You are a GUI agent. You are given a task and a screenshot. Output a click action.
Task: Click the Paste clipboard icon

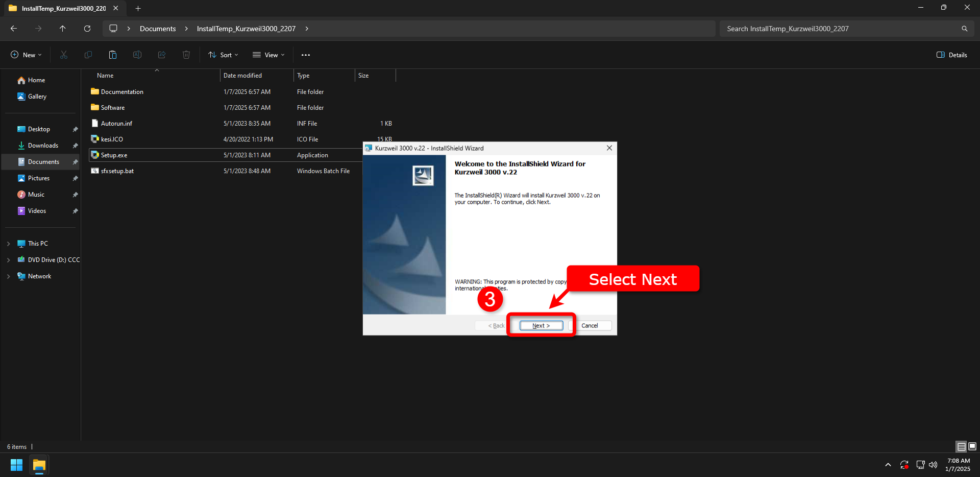click(x=113, y=55)
